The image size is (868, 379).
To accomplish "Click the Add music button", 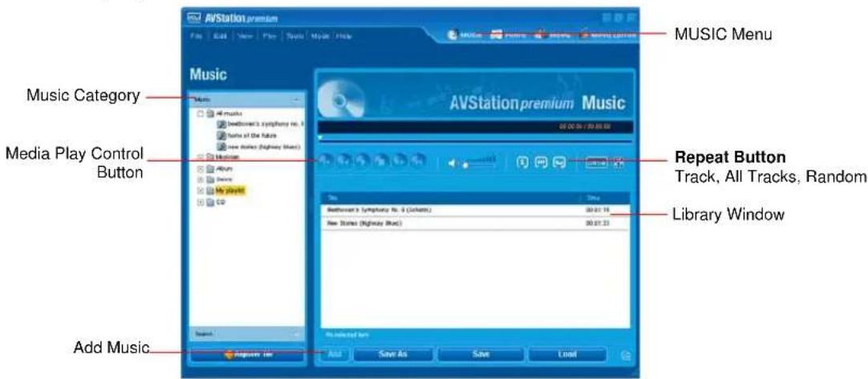I will coord(335,354).
